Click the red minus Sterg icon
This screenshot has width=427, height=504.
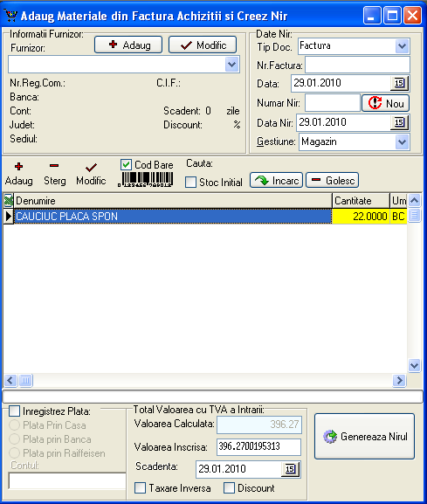coord(54,166)
